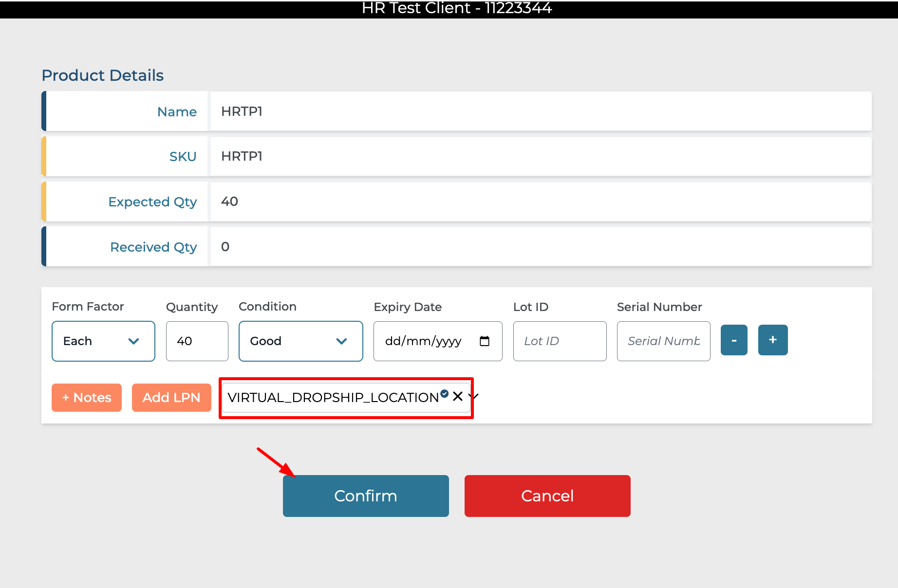898x588 pixels.
Task: Open the Condition dropdown showing Good
Action: [x=300, y=341]
